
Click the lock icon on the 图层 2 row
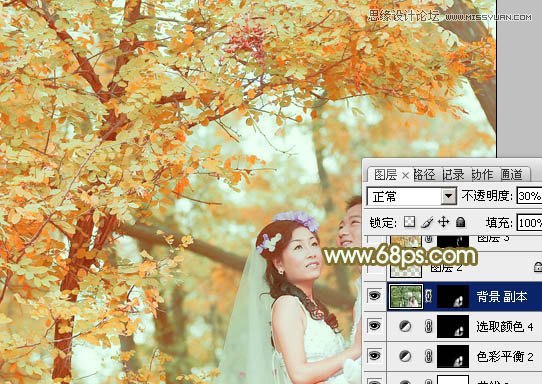point(538,267)
